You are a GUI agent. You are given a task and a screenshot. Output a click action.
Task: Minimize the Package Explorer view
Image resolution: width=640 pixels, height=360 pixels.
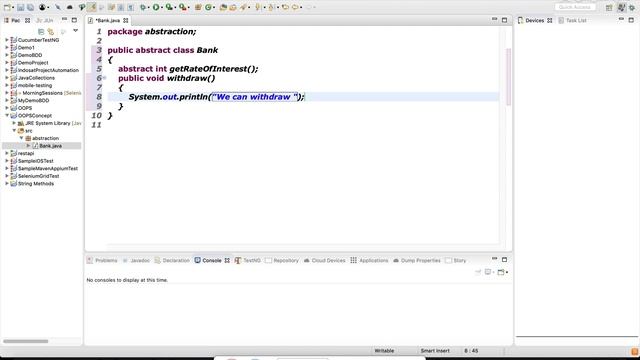[64, 20]
